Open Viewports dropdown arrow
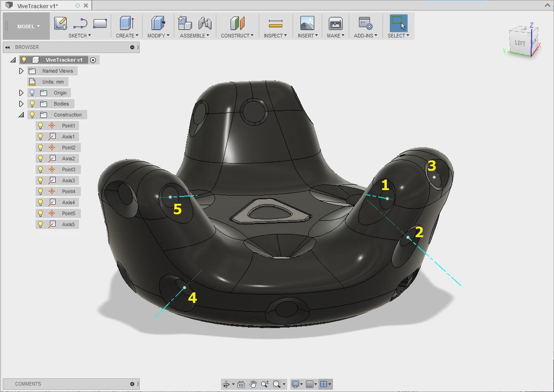 tap(330, 385)
